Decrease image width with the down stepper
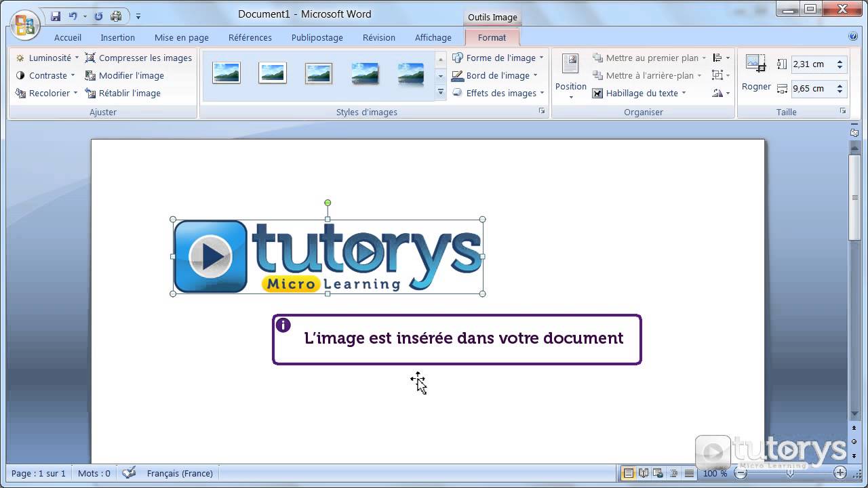 (x=840, y=93)
